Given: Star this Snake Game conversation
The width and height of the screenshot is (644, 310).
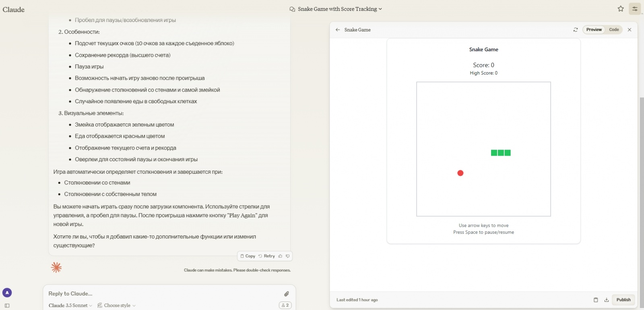Looking at the screenshot, I should (x=621, y=9).
